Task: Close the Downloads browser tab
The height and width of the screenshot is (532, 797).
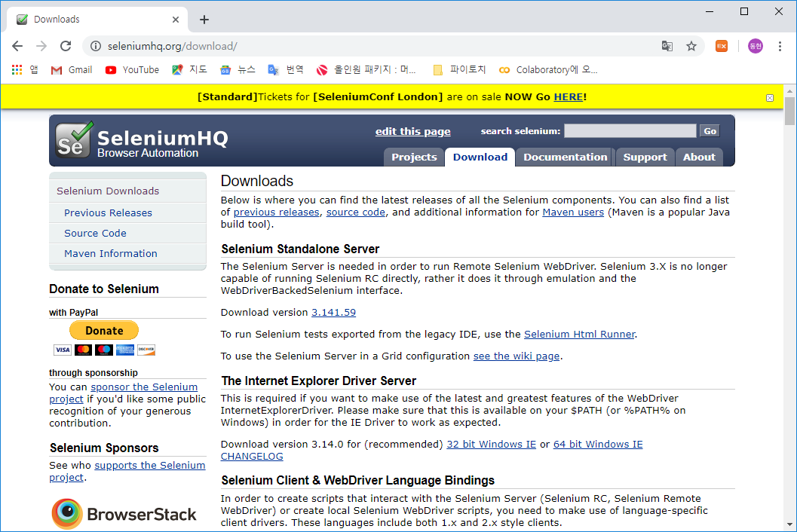Action: point(176,20)
